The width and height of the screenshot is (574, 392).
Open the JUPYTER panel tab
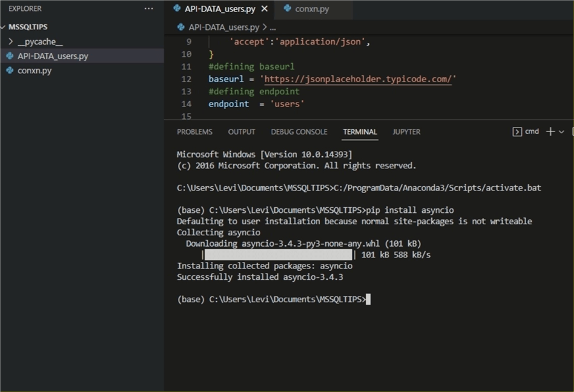407,131
